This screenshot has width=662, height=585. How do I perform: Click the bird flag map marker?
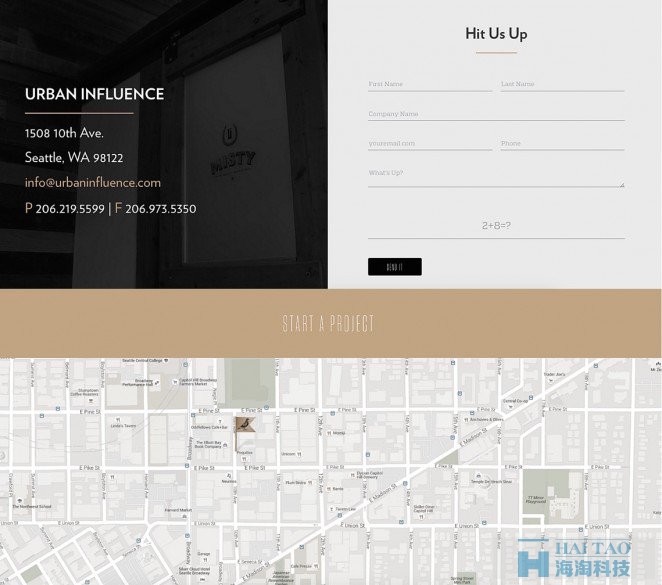click(x=244, y=433)
